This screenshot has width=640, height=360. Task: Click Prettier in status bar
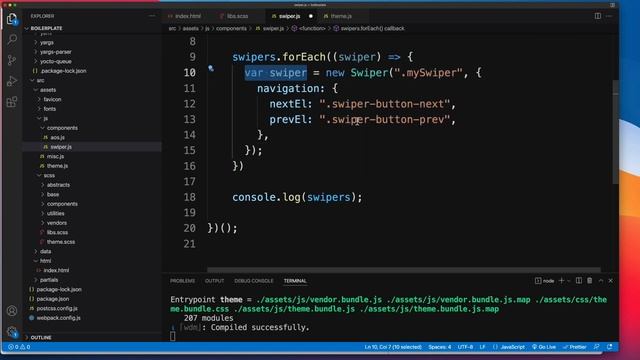574,347
